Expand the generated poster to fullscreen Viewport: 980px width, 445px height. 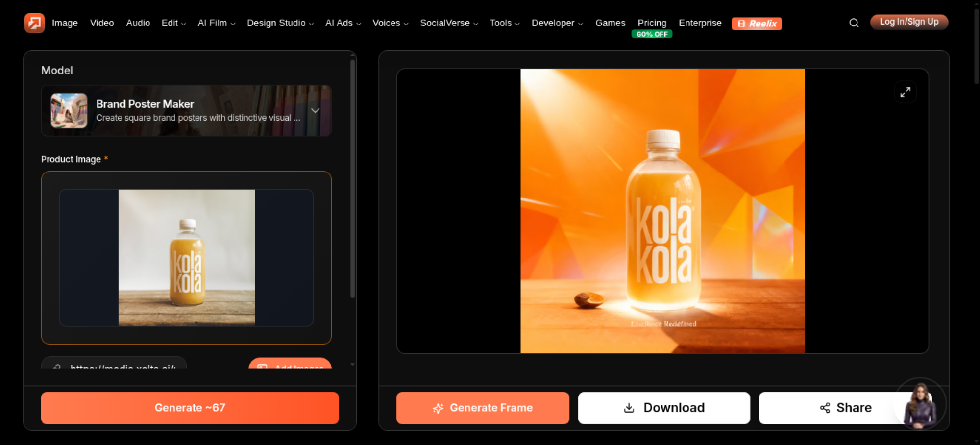coord(906,92)
